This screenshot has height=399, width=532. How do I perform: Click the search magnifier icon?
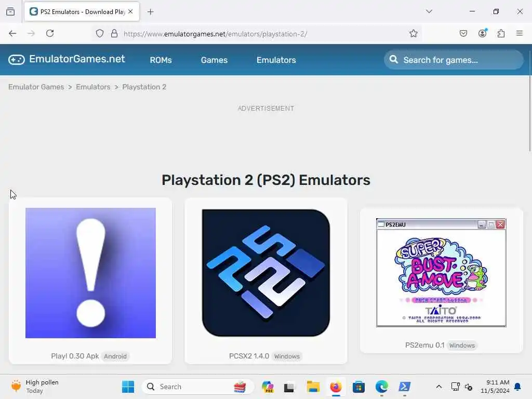[394, 60]
